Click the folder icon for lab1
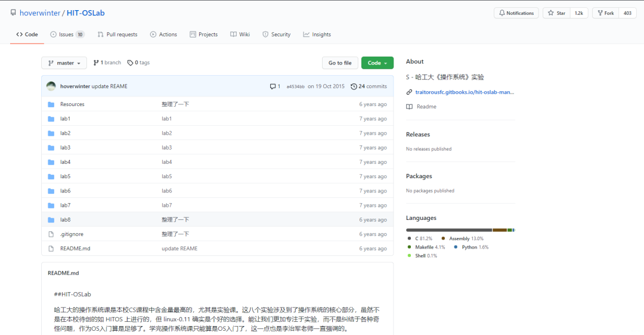The image size is (644, 335). click(51, 119)
